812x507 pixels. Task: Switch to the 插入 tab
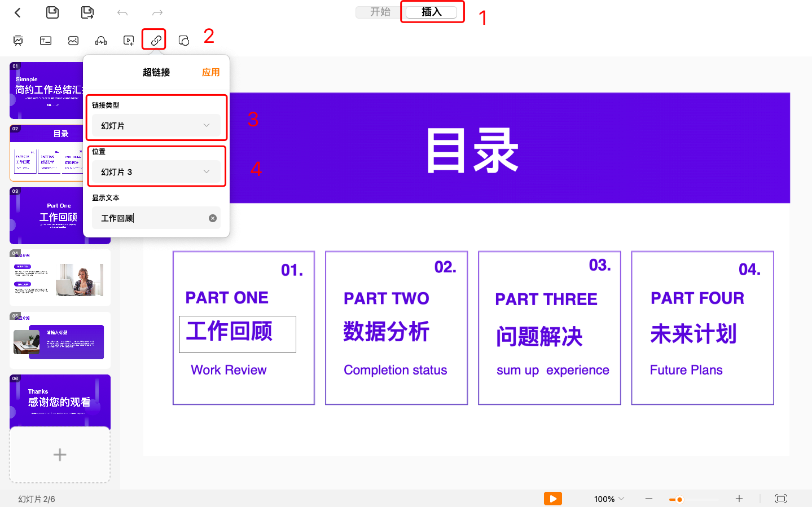[432, 11]
